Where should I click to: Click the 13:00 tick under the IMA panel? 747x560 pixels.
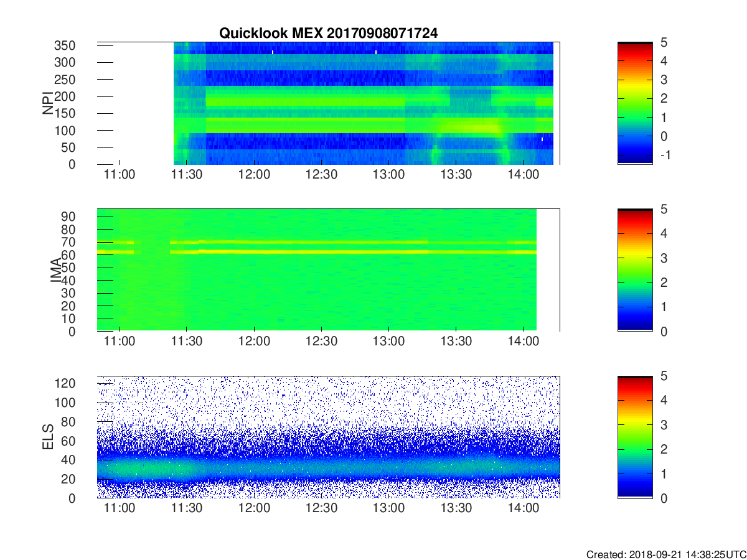388,342
